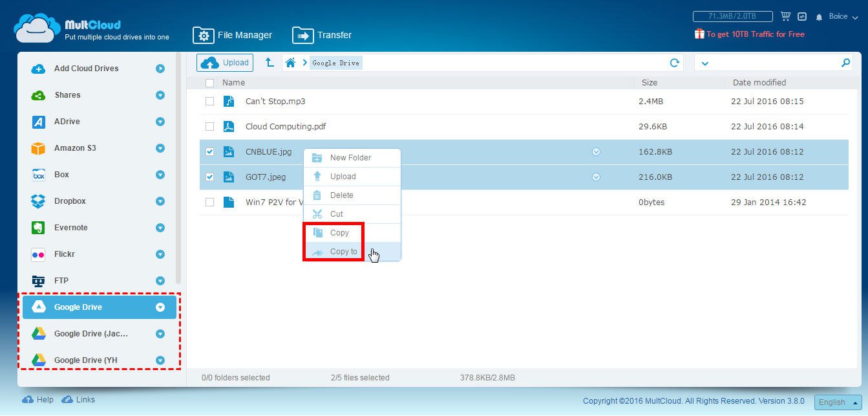868x416 pixels.
Task: Click the Dropbox sidebar icon
Action: [x=38, y=201]
